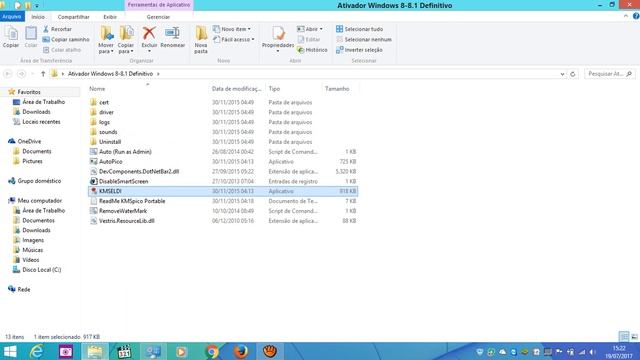
Task: Switch to Compartilhar ribbon tab
Action: pos(73,17)
